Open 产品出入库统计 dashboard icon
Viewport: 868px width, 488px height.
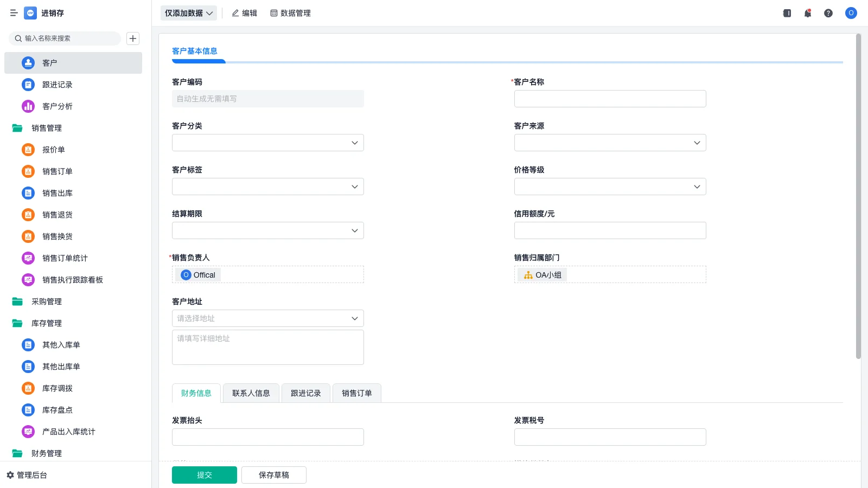[x=28, y=432]
